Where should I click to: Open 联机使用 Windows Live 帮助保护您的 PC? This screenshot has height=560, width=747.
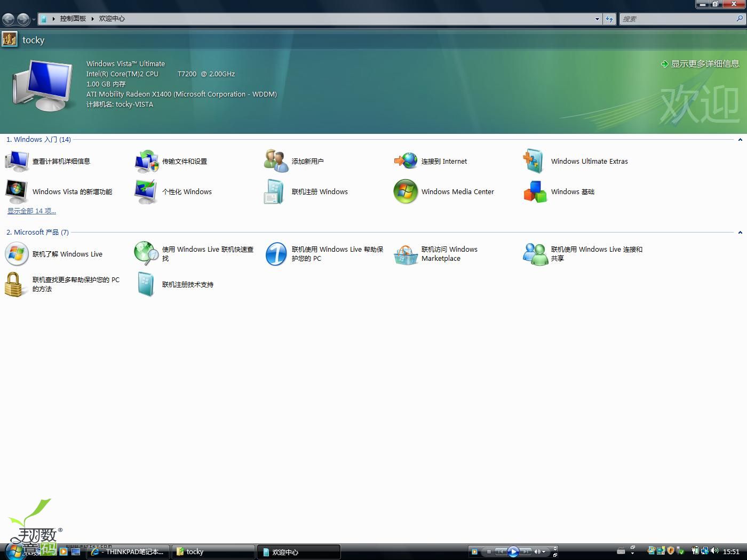[x=324, y=254]
